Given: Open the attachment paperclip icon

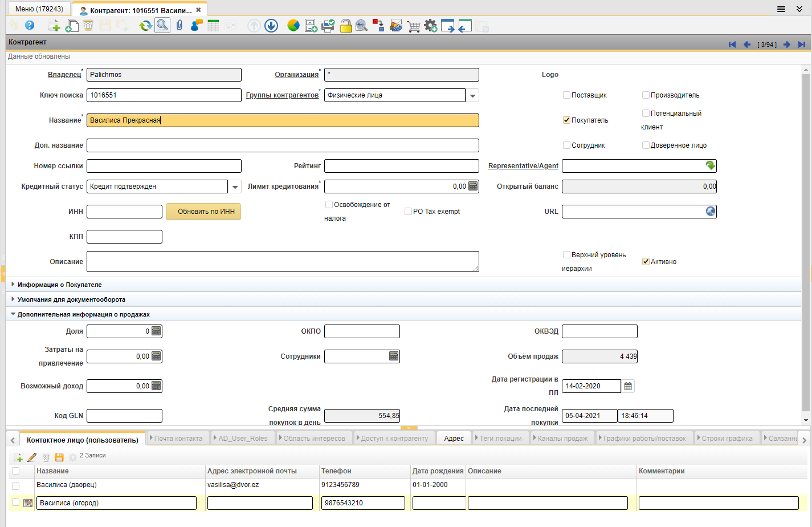Looking at the screenshot, I should [x=179, y=26].
